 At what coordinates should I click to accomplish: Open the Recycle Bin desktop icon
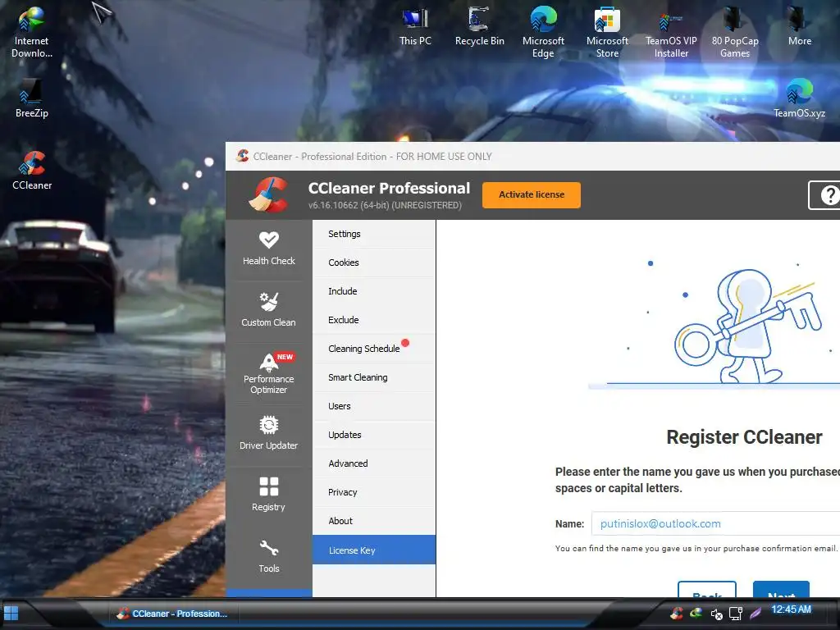(x=479, y=26)
